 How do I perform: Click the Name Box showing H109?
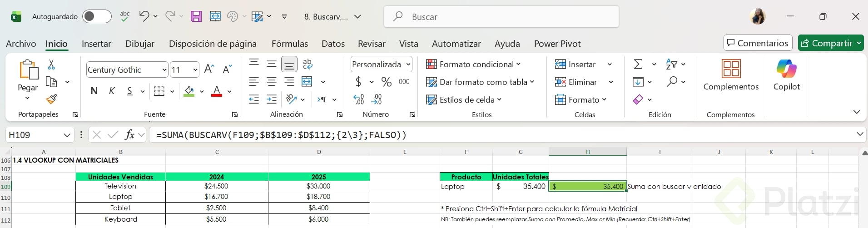[39, 134]
